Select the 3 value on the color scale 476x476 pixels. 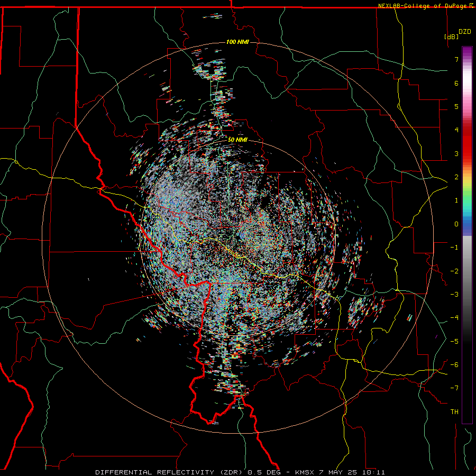[x=456, y=153]
